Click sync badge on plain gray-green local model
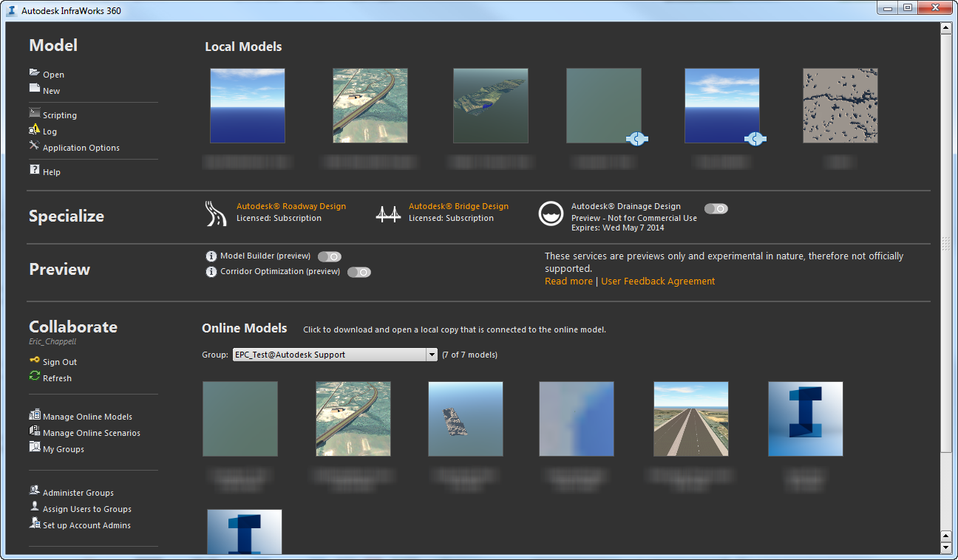 click(x=637, y=138)
